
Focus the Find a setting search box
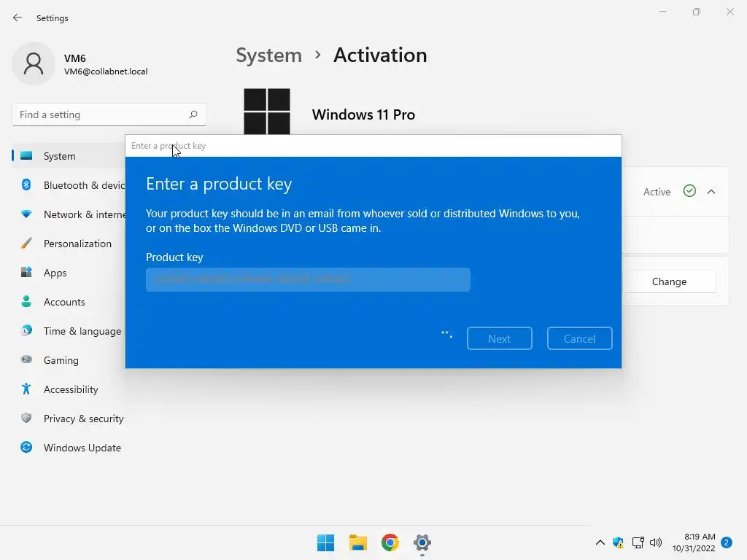point(109,114)
